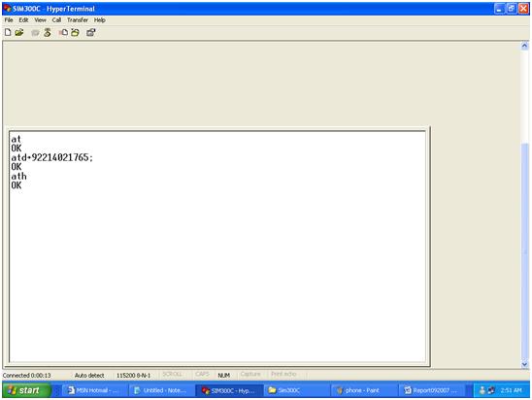
Task: Open the Help menu
Action: [x=99, y=20]
